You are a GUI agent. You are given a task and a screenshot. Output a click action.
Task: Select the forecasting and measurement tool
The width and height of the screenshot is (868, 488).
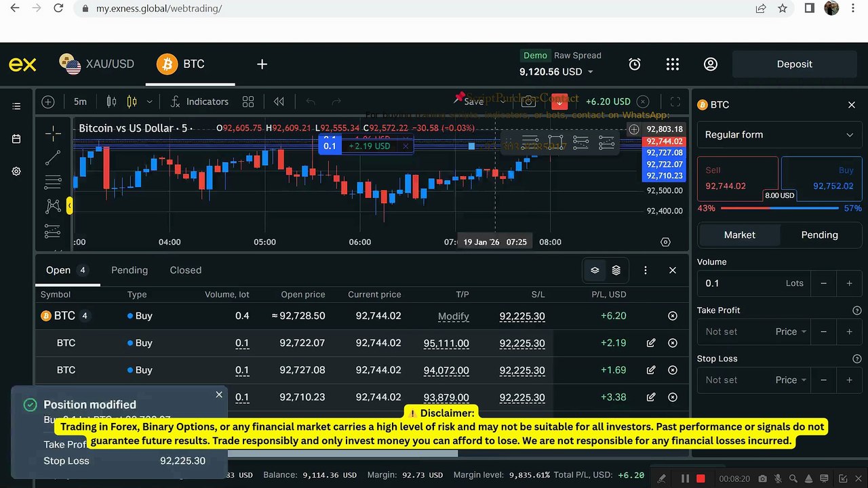53,230
